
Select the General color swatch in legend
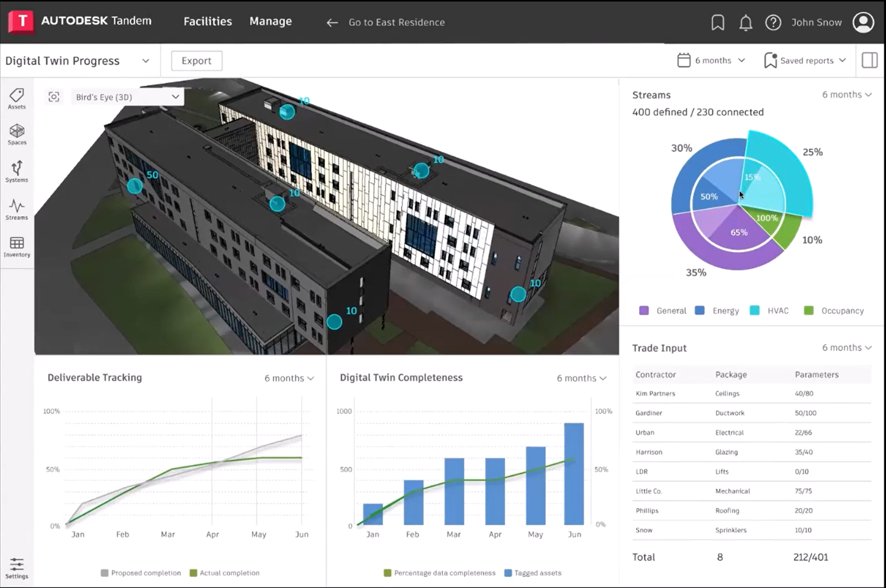point(644,310)
